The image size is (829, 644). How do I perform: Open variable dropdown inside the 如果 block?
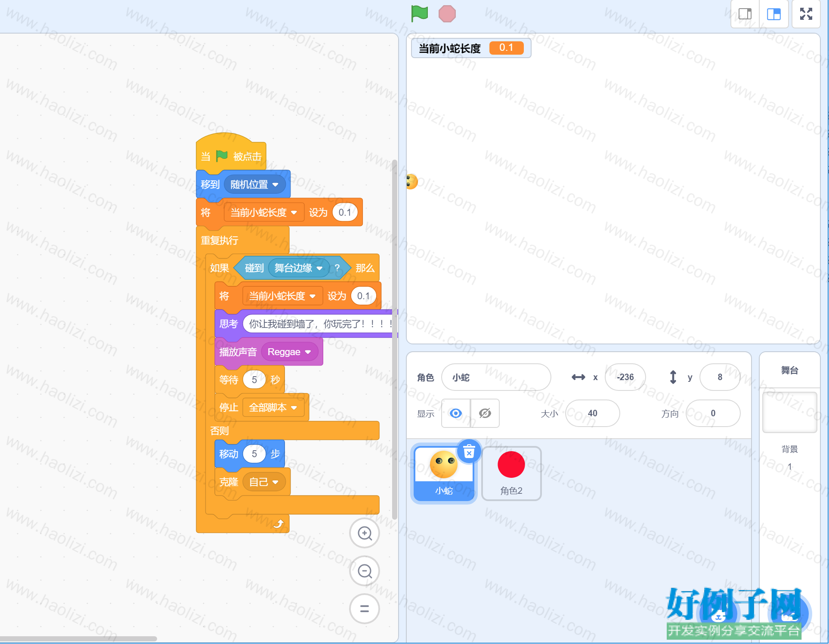pos(282,296)
